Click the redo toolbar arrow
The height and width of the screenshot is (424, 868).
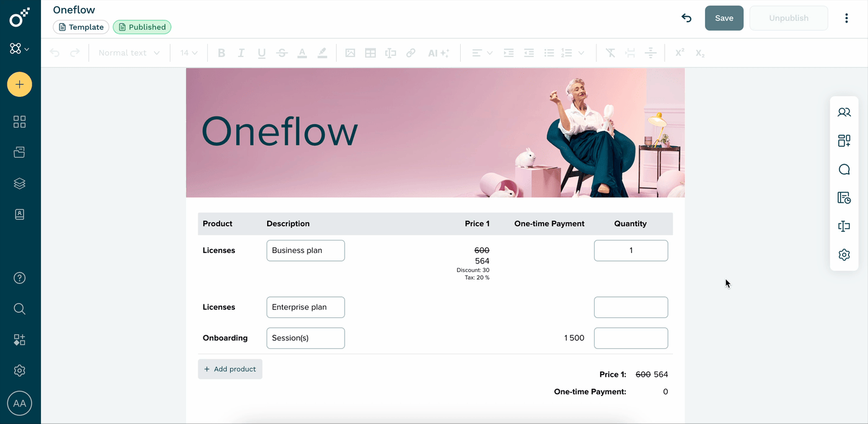(x=75, y=53)
